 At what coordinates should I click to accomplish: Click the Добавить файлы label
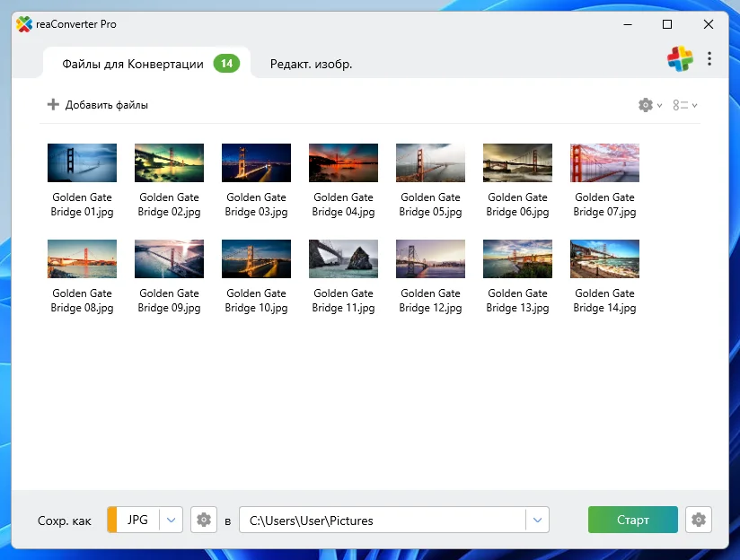pyautogui.click(x=107, y=105)
